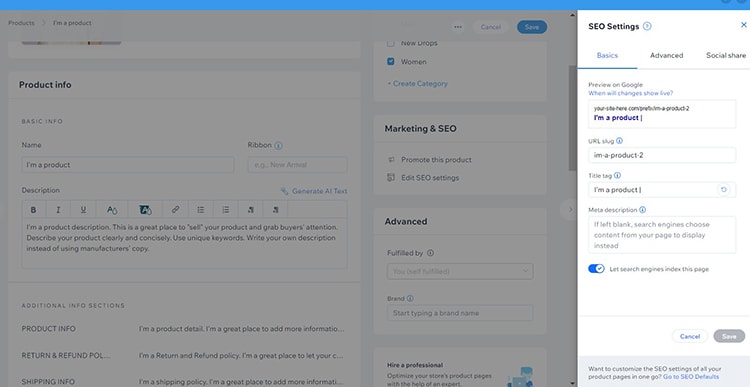Save the SEO Settings panel
Screen dimensions: 750x387
click(x=729, y=336)
